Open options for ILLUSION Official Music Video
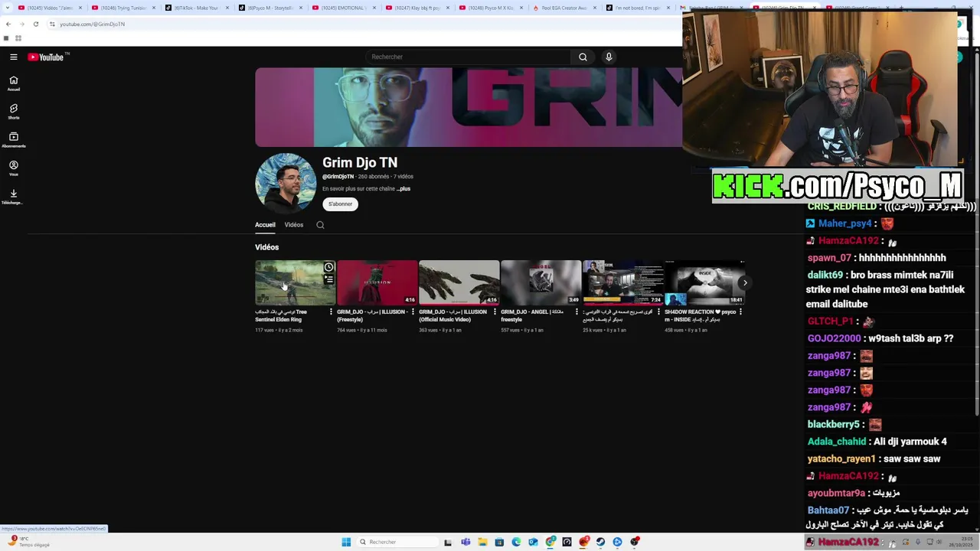This screenshot has width=980, height=551. [495, 311]
